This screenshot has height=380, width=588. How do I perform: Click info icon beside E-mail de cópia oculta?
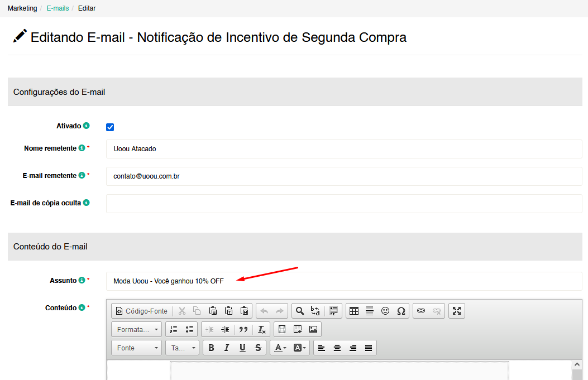coord(86,203)
